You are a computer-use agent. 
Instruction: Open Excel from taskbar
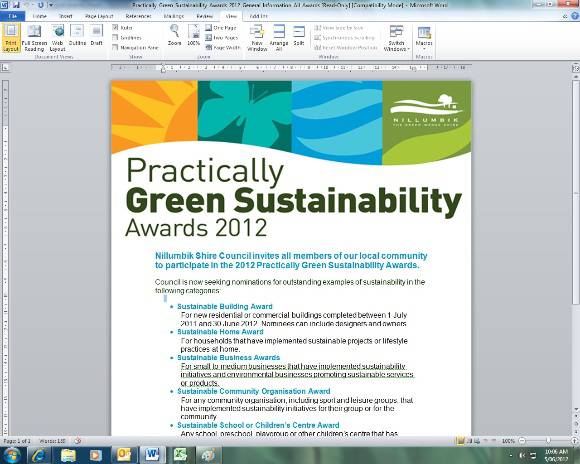coord(180,455)
